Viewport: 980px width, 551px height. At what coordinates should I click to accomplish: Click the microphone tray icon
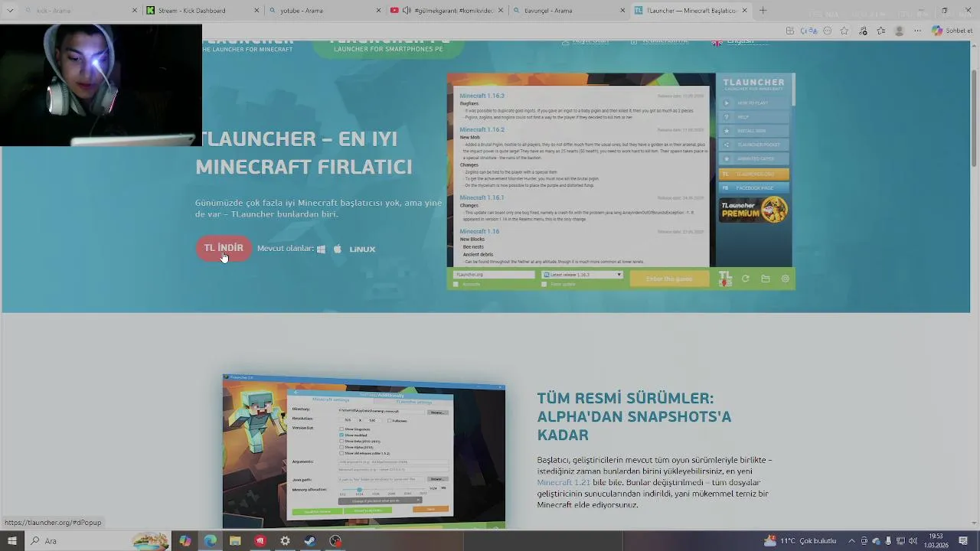tap(889, 541)
